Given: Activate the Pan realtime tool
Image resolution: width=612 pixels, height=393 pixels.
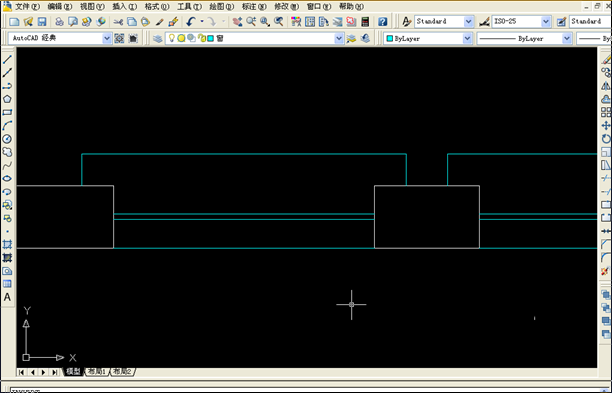Looking at the screenshot, I should pyautogui.click(x=237, y=21).
